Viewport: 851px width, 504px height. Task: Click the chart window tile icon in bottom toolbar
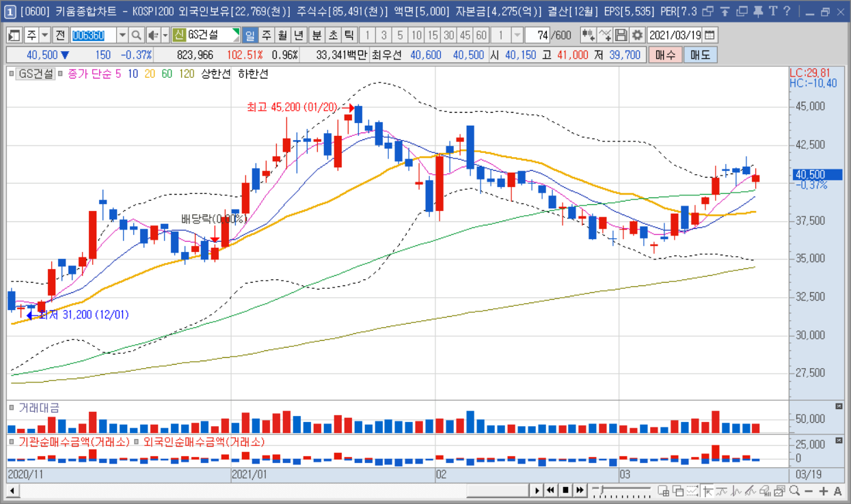(663, 490)
